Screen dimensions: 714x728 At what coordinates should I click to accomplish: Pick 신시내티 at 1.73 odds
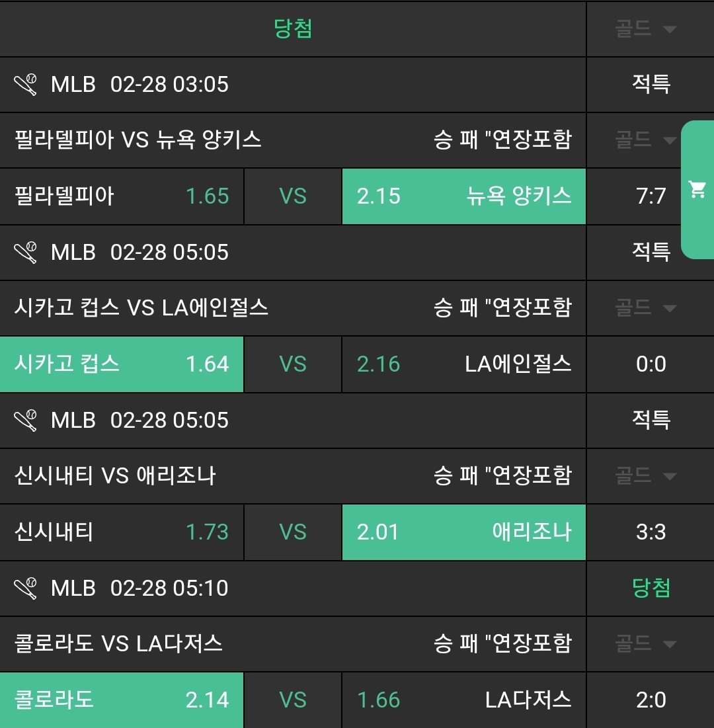[122, 532]
